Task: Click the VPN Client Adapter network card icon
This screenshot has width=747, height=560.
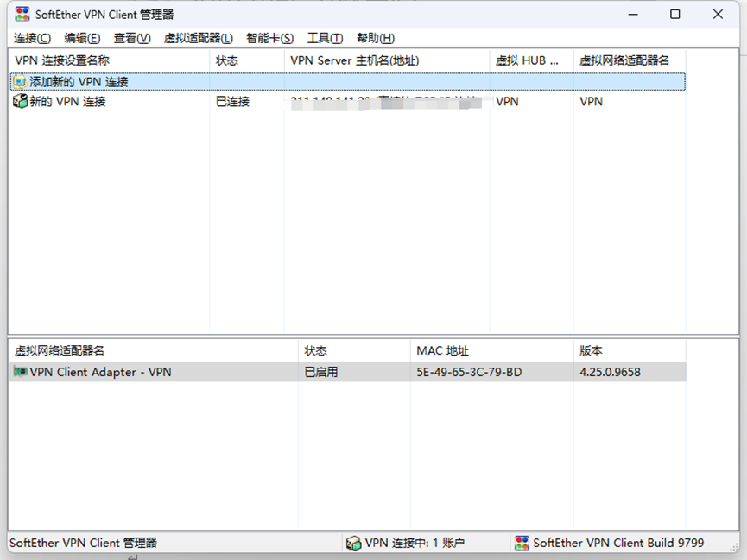Action: 20,372
